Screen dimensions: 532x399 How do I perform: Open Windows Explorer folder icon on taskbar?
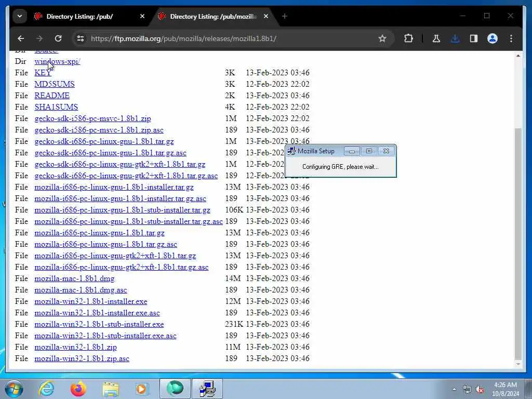(111, 389)
